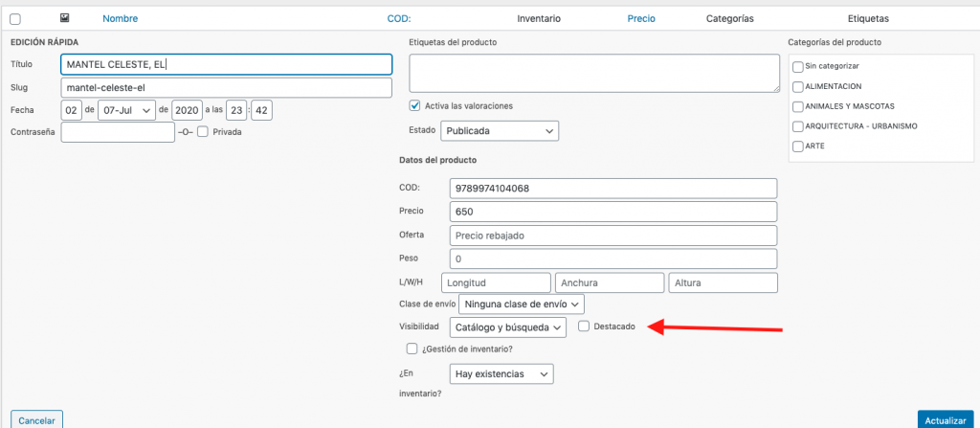Sort by the Precio column header
The height and width of the screenshot is (428, 980).
tap(641, 19)
